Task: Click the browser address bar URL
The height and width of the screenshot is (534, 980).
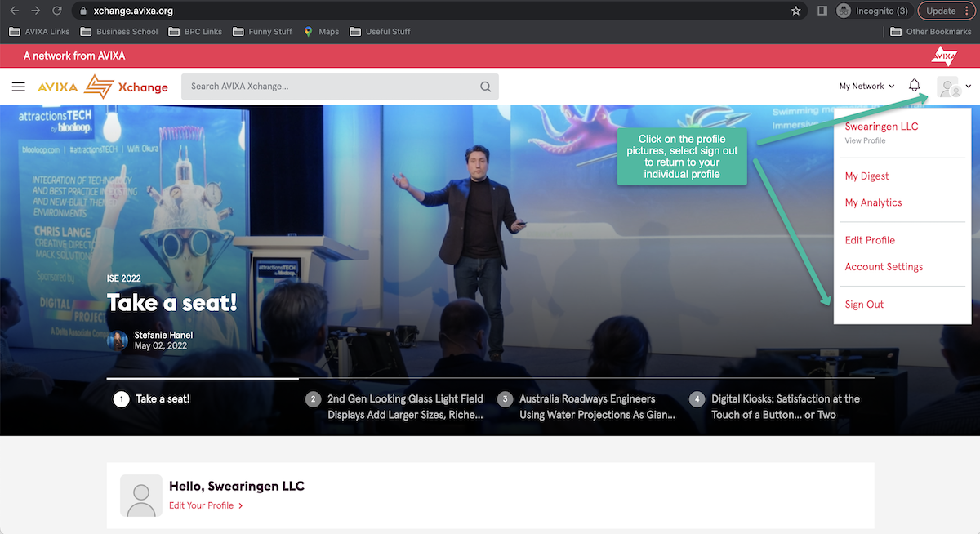Action: pos(133,11)
